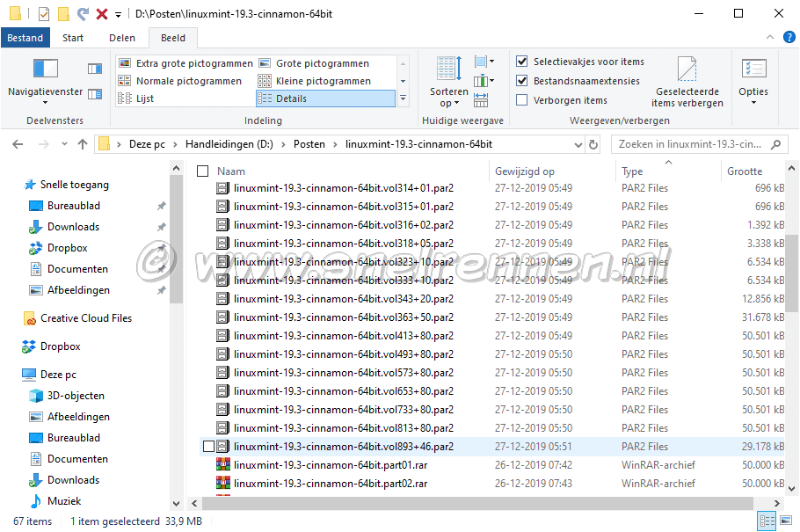This screenshot has height=532, width=800.
Task: Click the New folder quick access icon
Action: tap(63, 14)
